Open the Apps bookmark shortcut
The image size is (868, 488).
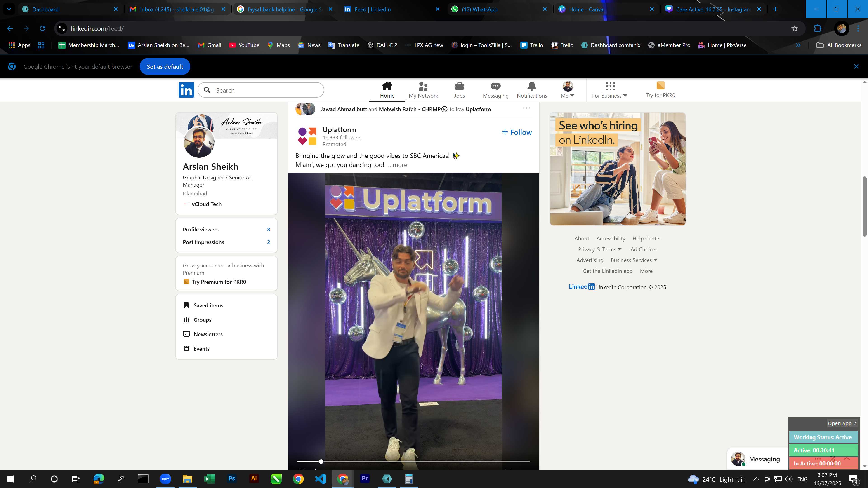tap(19, 45)
